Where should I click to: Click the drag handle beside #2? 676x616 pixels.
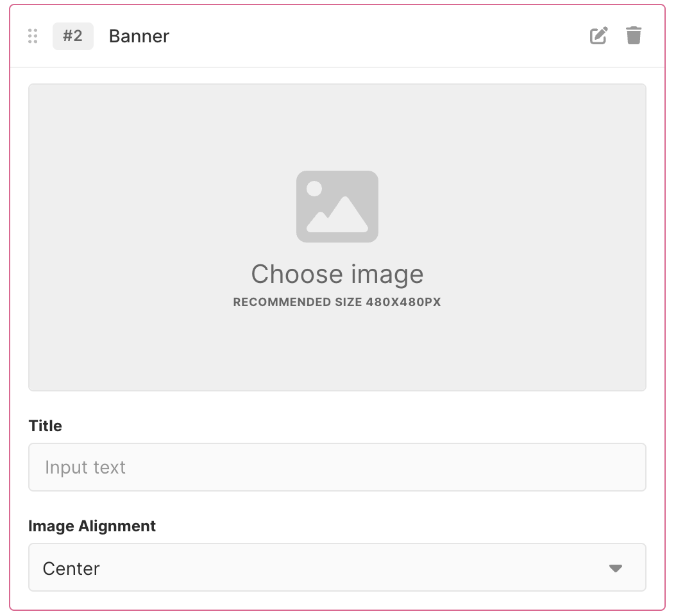(33, 36)
